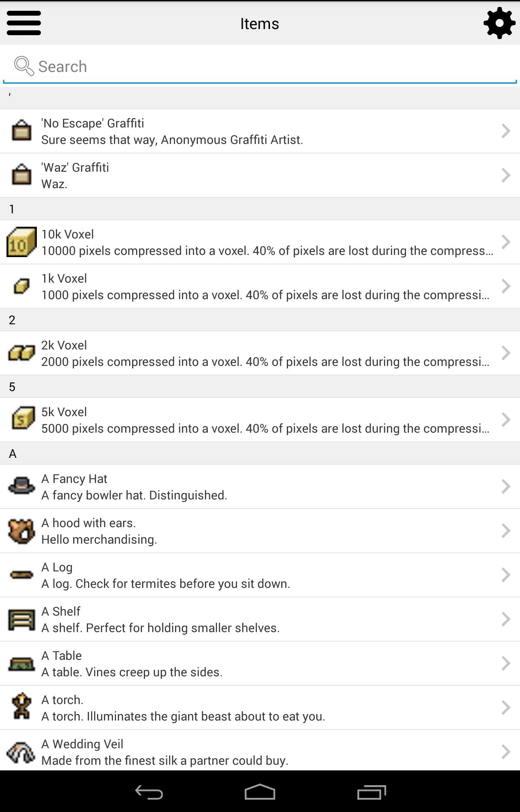The height and width of the screenshot is (812, 520).
Task: Open the A torch item entry
Action: pyautogui.click(x=260, y=708)
